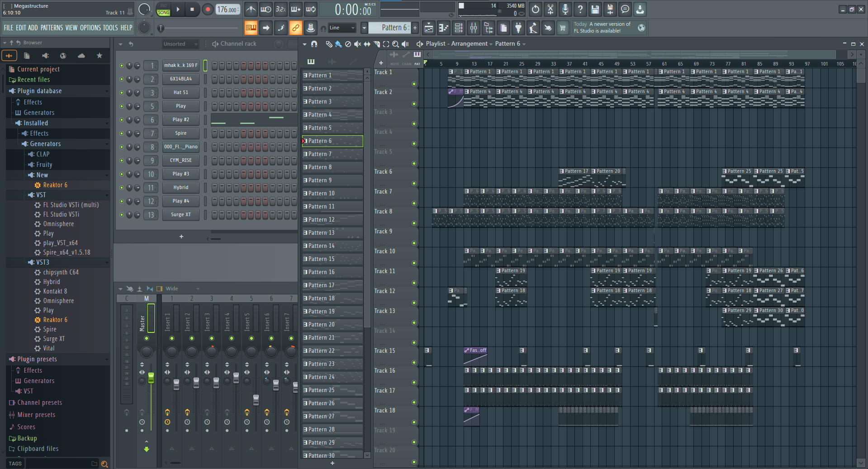
Task: Open the browser cloud library tab
Action: click(81, 56)
